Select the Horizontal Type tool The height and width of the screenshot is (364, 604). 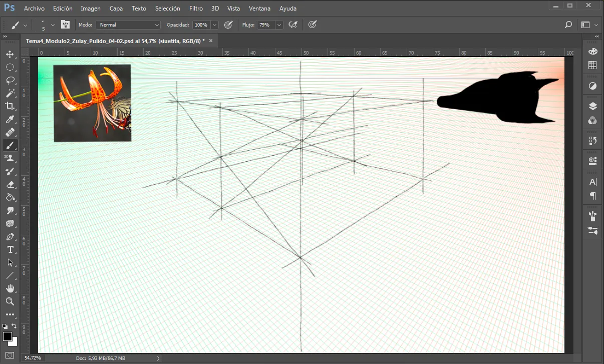[x=10, y=249]
